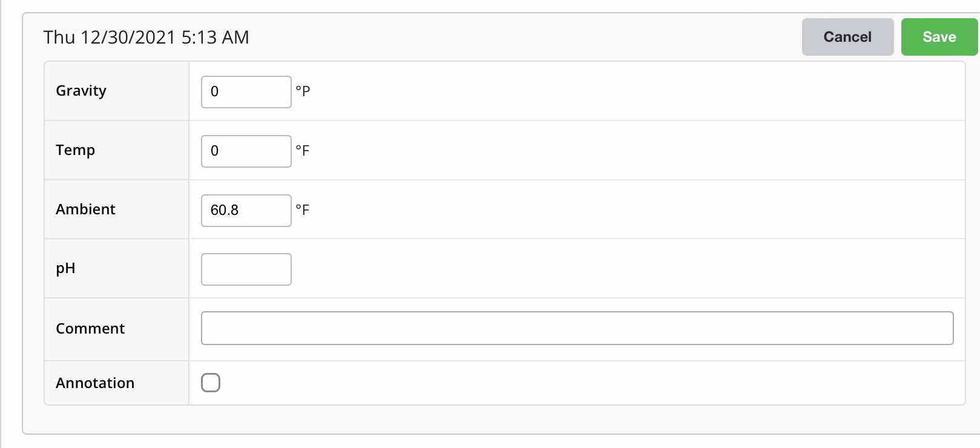Click the Annotation label text

95,383
